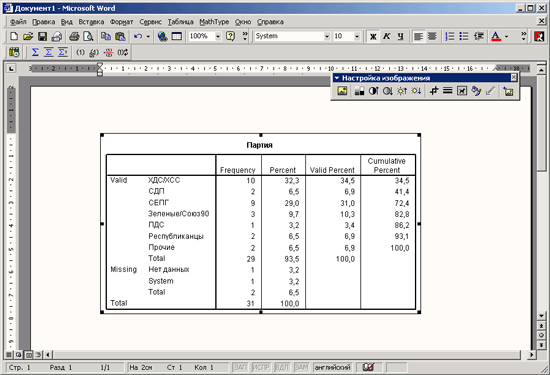Click the Open file folder icon

point(28,36)
